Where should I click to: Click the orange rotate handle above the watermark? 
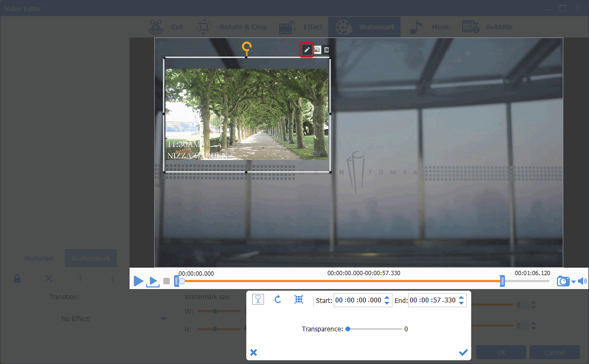246,47
